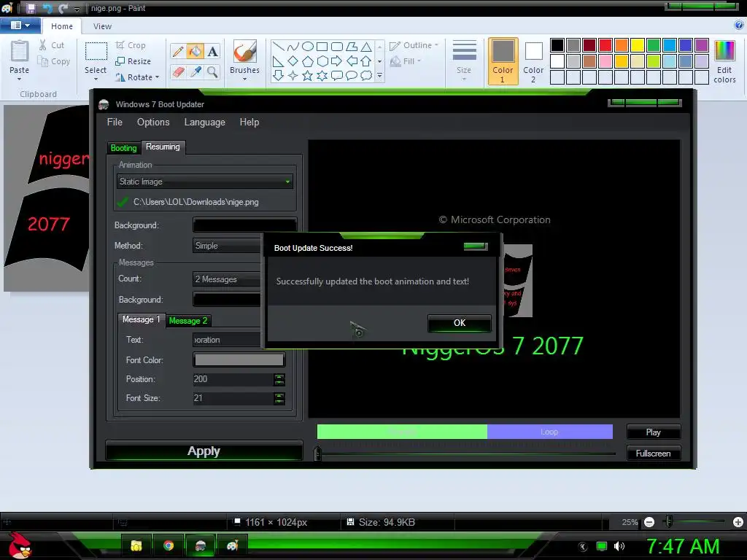Expand the shapes gallery more arrow
This screenshot has width=747, height=560.
(379, 76)
